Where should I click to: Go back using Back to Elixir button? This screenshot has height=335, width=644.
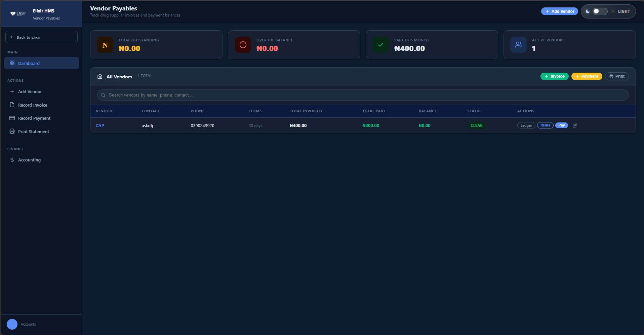tap(41, 37)
